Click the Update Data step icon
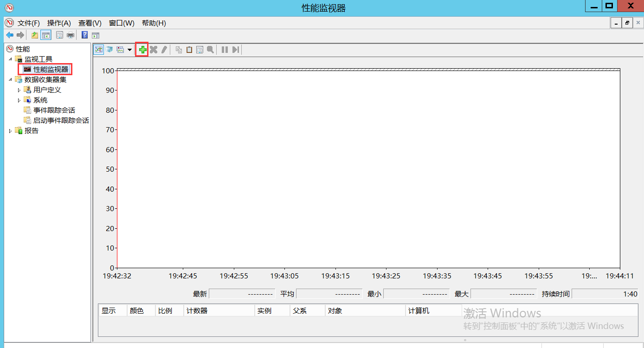The width and height of the screenshot is (644, 348). 236,50
